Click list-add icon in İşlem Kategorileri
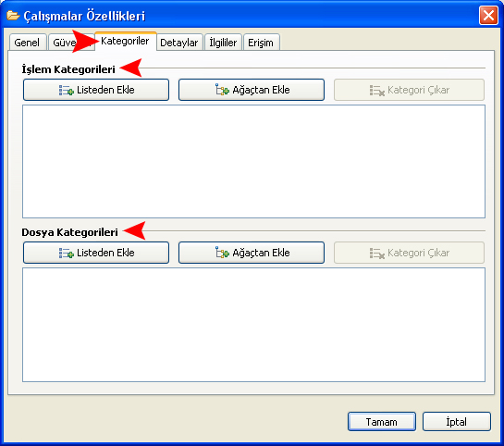 [x=67, y=91]
